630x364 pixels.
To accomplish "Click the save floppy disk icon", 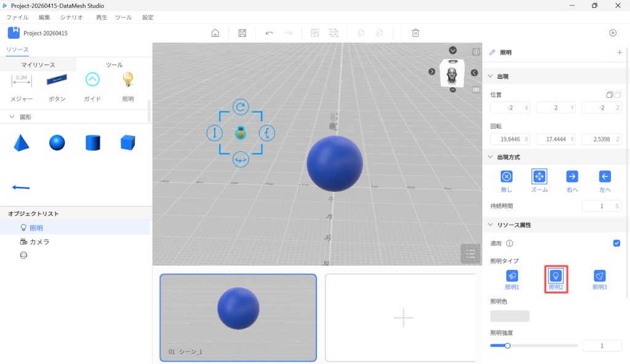I will point(242,33).
